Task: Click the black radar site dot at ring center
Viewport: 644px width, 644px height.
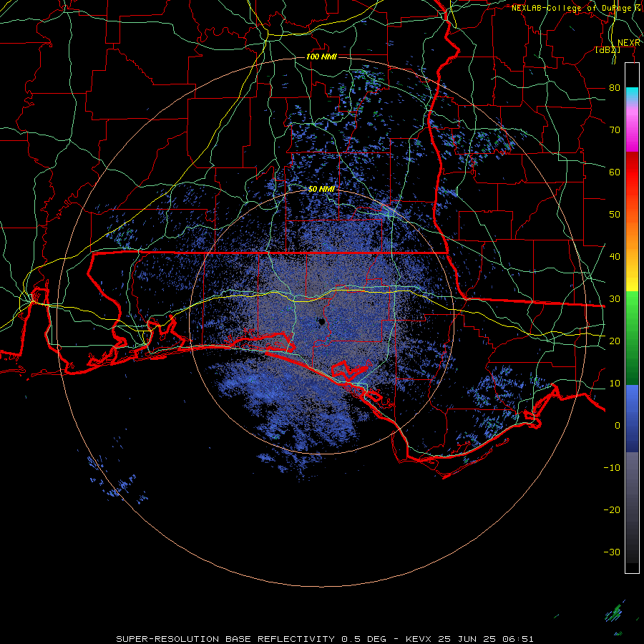Action: [x=322, y=322]
